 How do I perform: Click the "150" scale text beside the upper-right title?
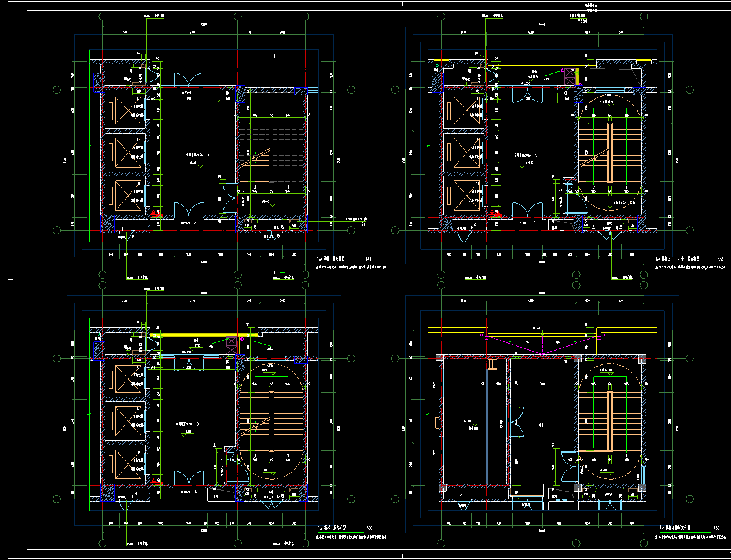(x=721, y=260)
